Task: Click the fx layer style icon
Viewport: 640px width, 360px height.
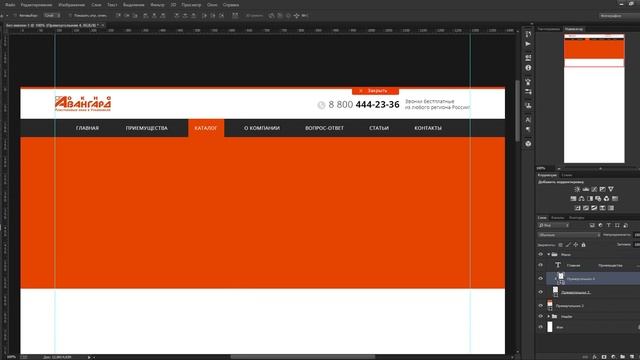Action: click(594, 357)
